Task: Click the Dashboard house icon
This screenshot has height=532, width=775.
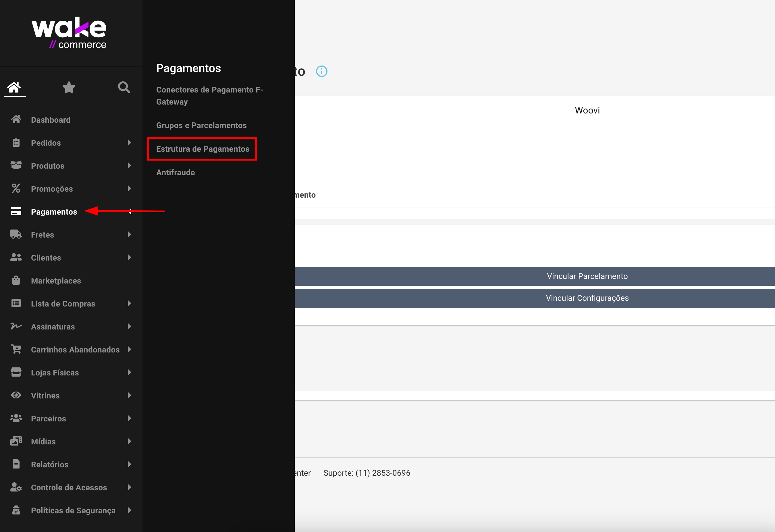Action: click(x=16, y=119)
